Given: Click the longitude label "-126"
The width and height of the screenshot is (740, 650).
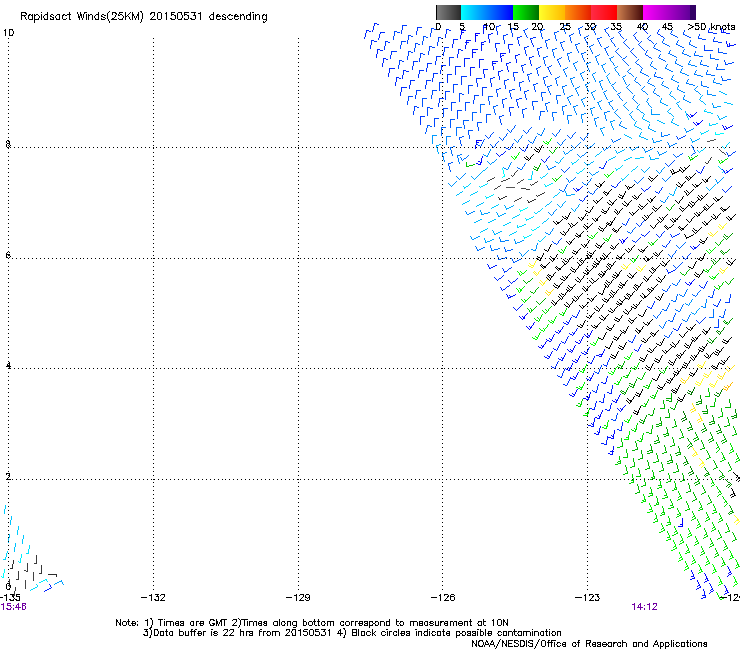Looking at the screenshot, I should tap(443, 598).
